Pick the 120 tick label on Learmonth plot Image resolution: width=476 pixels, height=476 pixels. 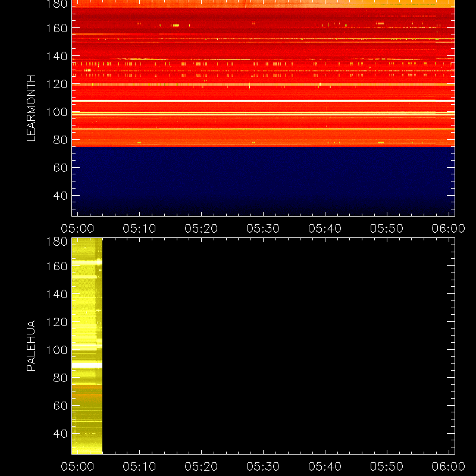(57, 84)
